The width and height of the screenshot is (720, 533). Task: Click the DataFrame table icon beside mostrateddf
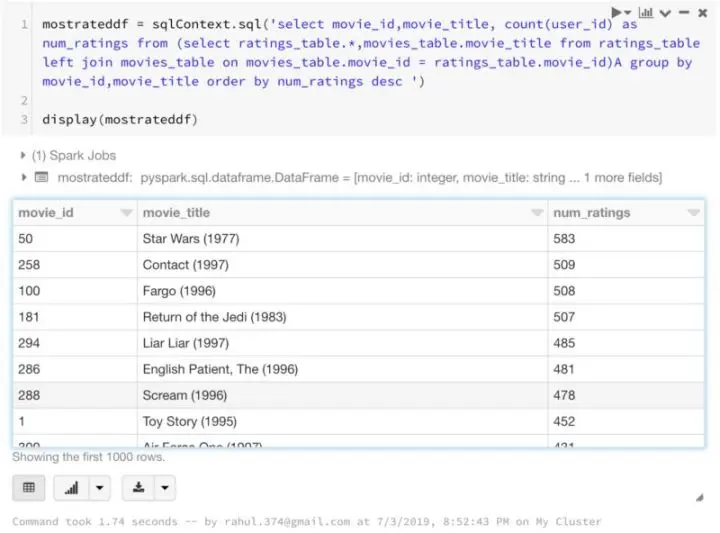pos(41,177)
